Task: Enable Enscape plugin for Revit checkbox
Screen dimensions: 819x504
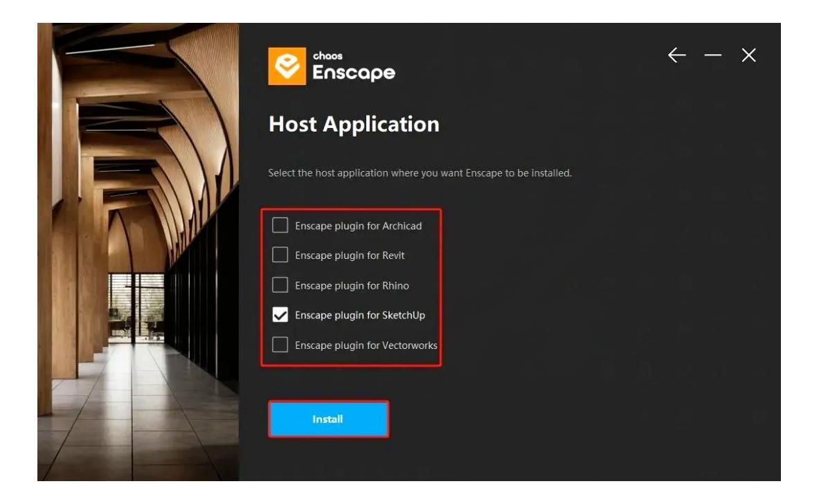Action: coord(280,255)
